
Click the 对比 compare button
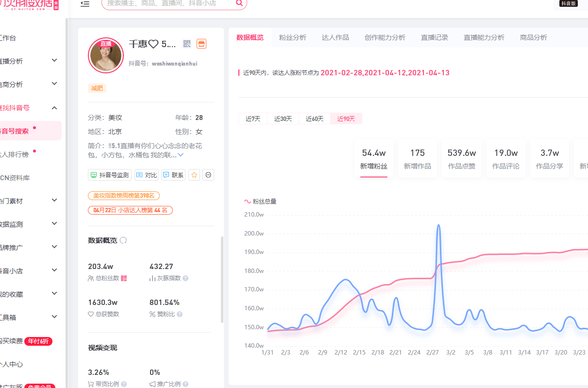point(146,175)
